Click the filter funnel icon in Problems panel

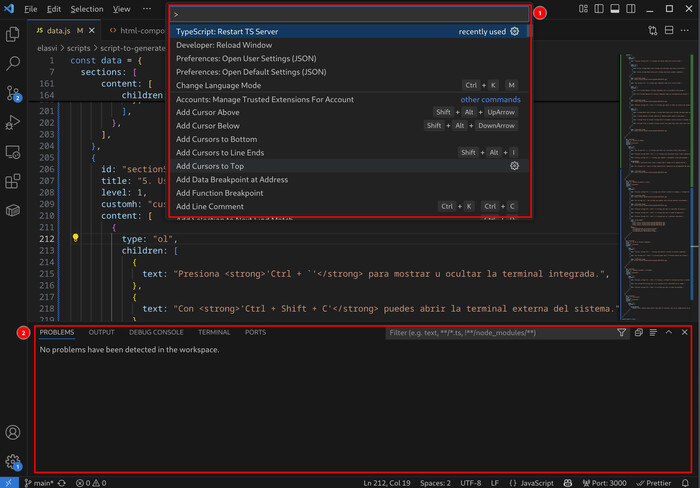click(x=621, y=332)
